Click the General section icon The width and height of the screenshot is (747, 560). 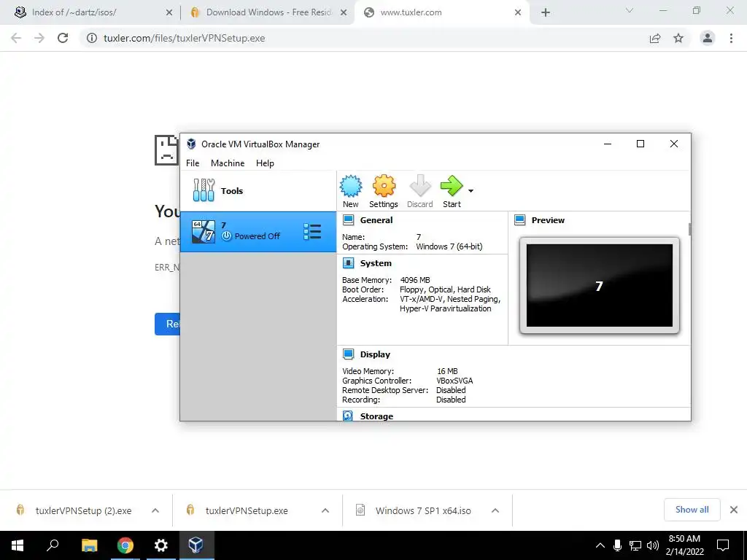click(x=348, y=220)
